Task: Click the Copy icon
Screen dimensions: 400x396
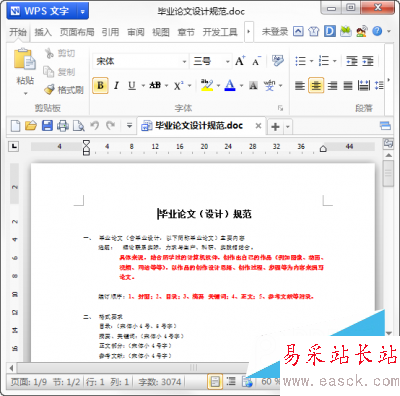Action: [49, 71]
